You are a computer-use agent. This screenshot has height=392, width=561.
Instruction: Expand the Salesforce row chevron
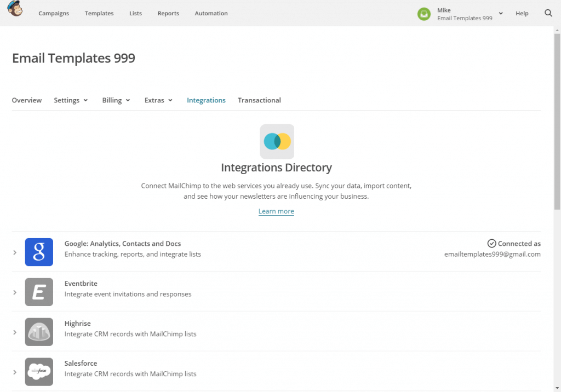point(15,372)
